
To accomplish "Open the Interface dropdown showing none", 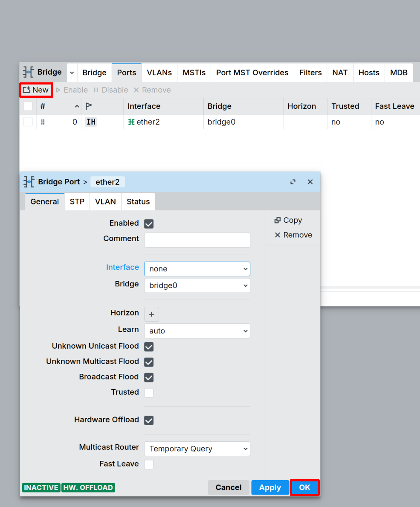I will point(197,269).
